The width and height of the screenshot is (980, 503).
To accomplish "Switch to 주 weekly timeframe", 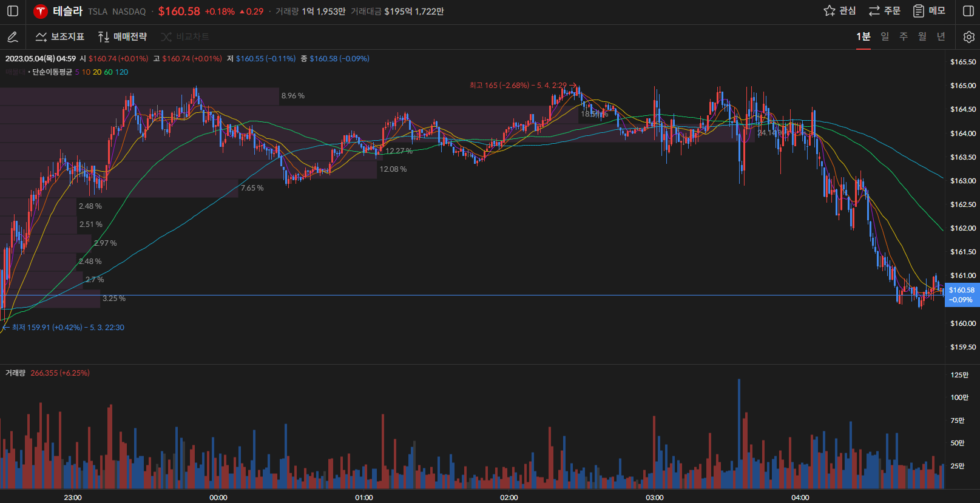I will pos(904,37).
